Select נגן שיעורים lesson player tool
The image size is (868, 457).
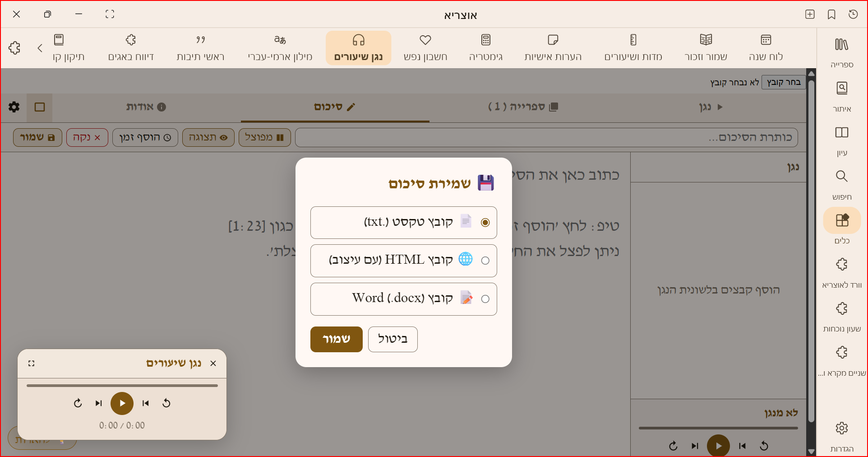click(358, 48)
